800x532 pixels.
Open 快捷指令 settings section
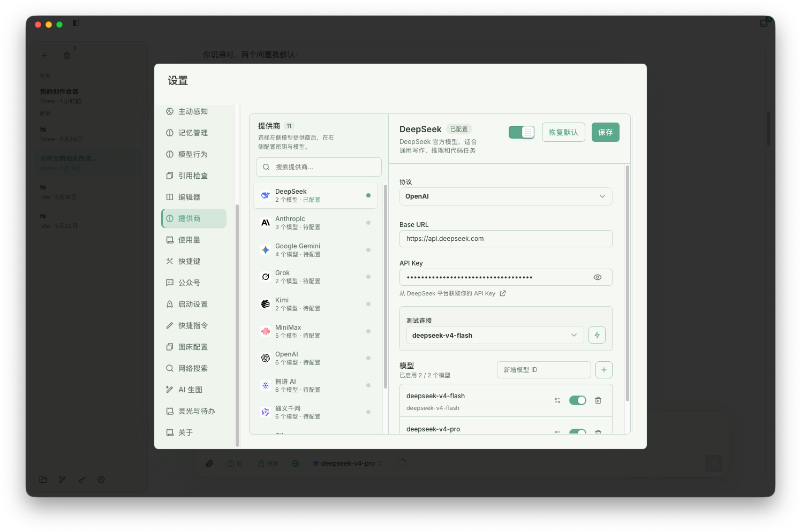194,325
